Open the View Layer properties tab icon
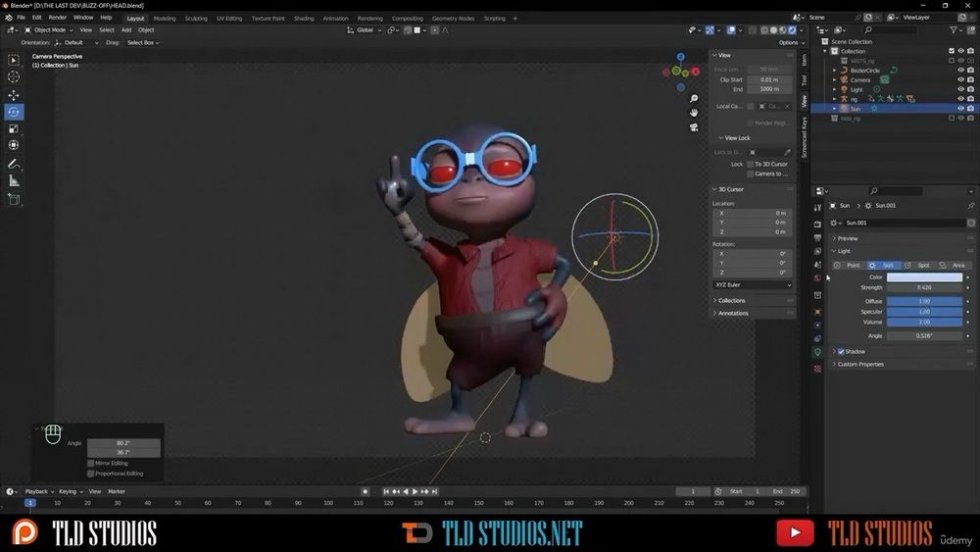Image resolution: width=980 pixels, height=552 pixels. coord(817,251)
